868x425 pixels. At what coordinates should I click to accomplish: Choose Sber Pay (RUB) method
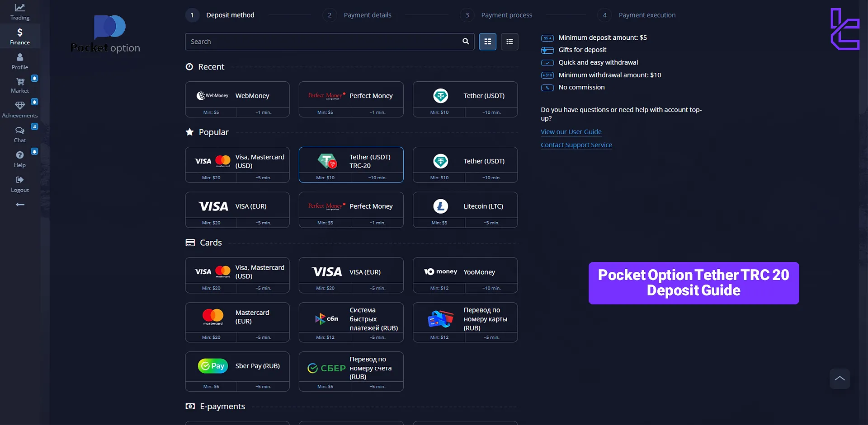point(237,372)
